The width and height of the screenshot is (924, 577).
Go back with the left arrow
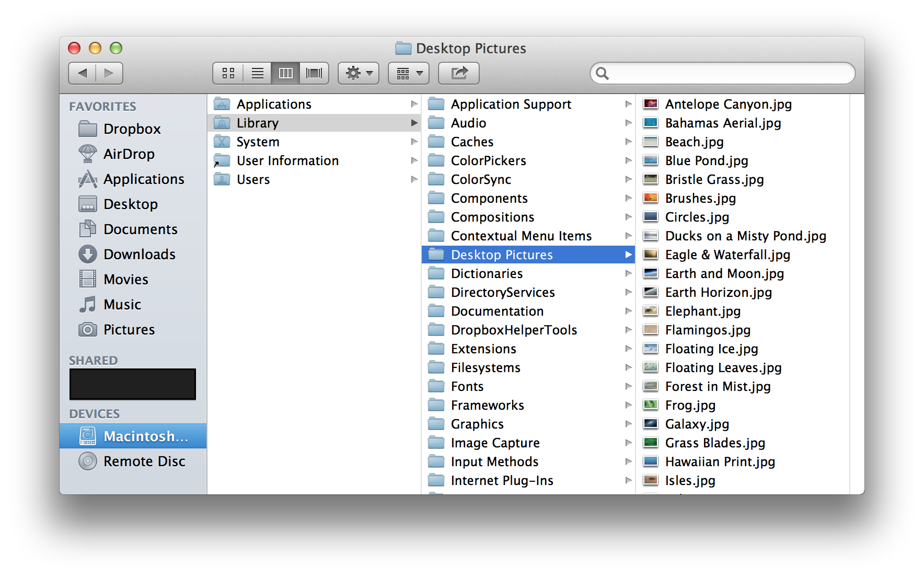(82, 73)
